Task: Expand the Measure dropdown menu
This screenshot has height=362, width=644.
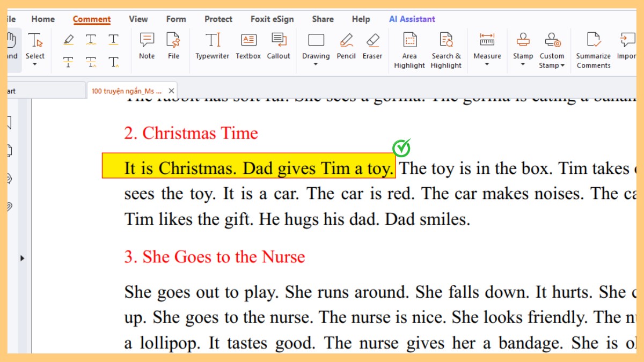Action: [x=487, y=65]
